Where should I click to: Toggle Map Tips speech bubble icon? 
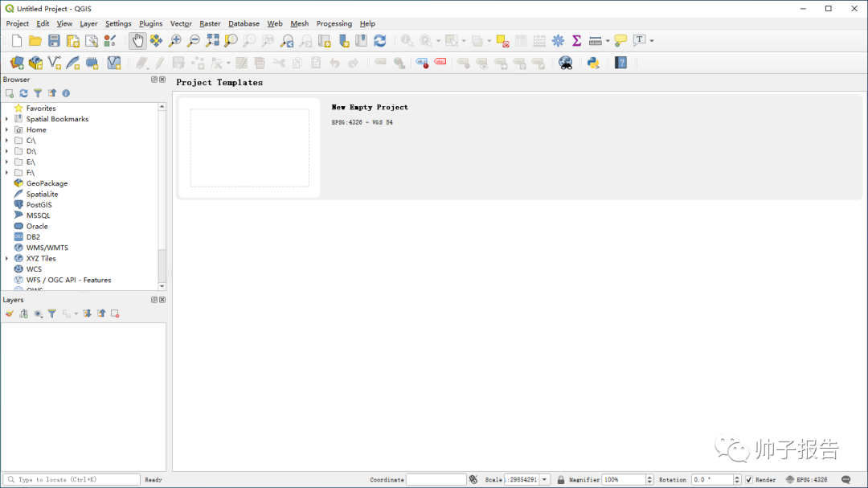click(x=620, y=40)
